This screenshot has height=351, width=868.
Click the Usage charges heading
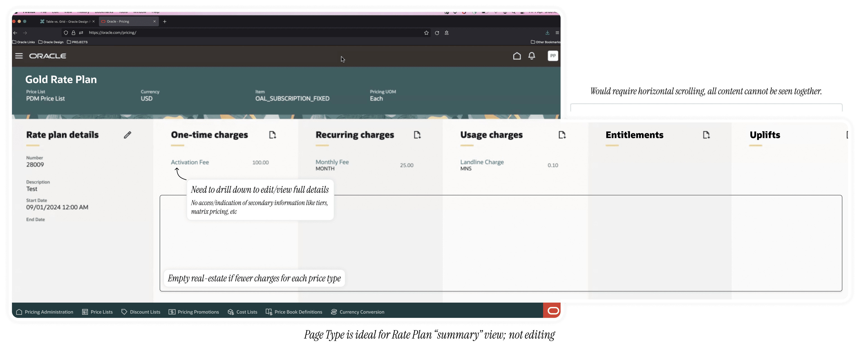click(491, 135)
